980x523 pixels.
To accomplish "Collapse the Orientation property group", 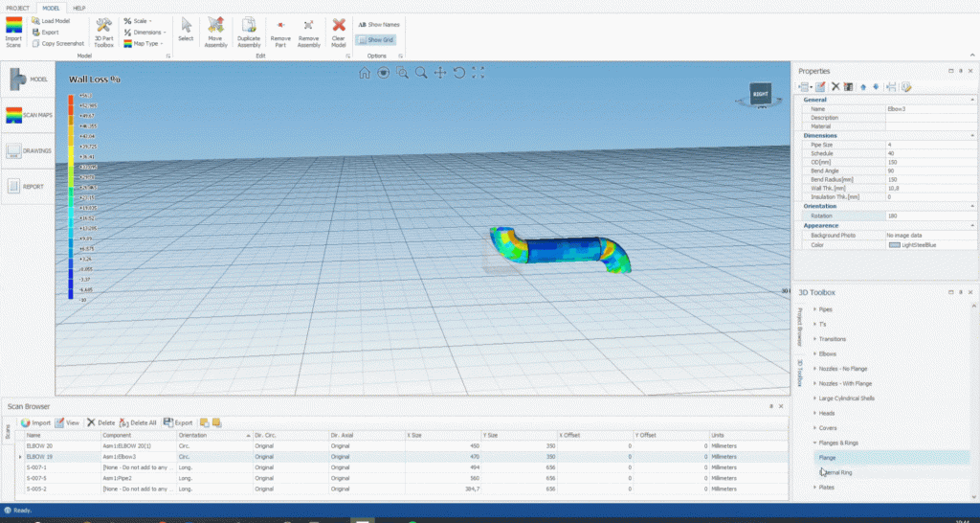I will click(972, 206).
